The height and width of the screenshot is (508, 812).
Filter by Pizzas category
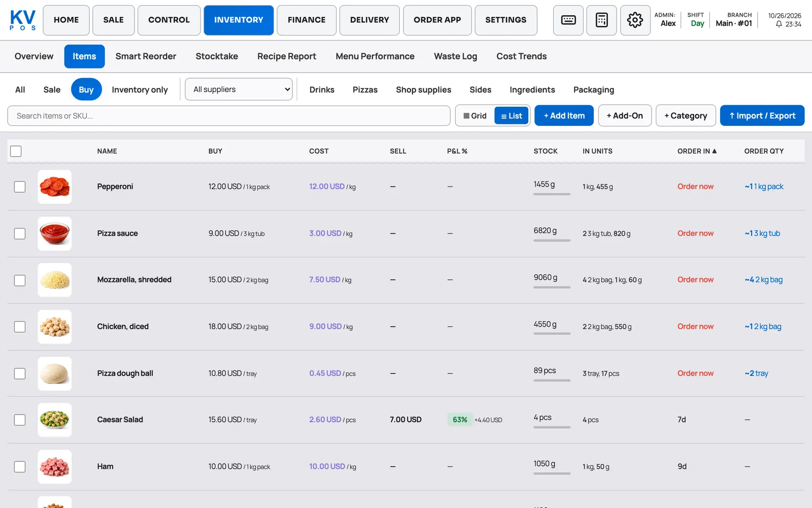(x=365, y=89)
